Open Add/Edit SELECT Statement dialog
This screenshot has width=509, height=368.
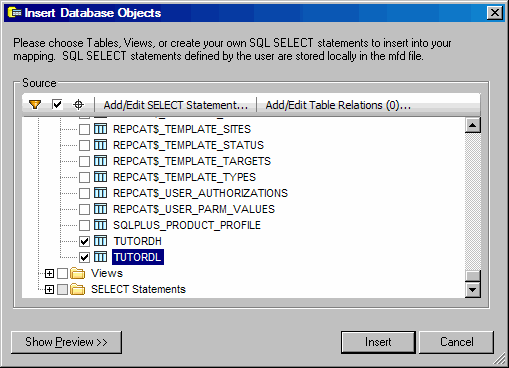tap(176, 105)
